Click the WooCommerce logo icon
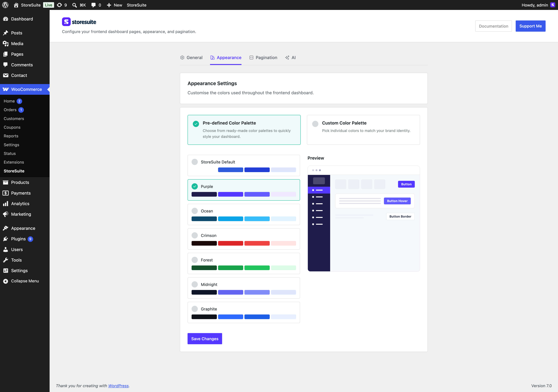558x392 pixels. pos(6,89)
